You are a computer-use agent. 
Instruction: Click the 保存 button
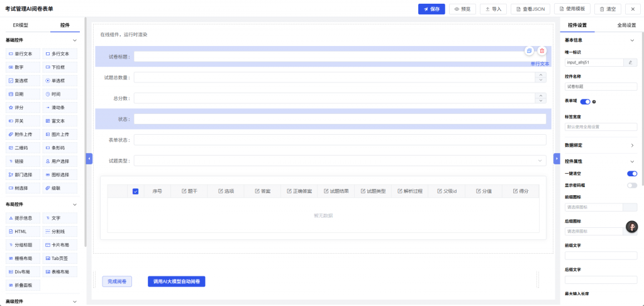[x=431, y=9]
